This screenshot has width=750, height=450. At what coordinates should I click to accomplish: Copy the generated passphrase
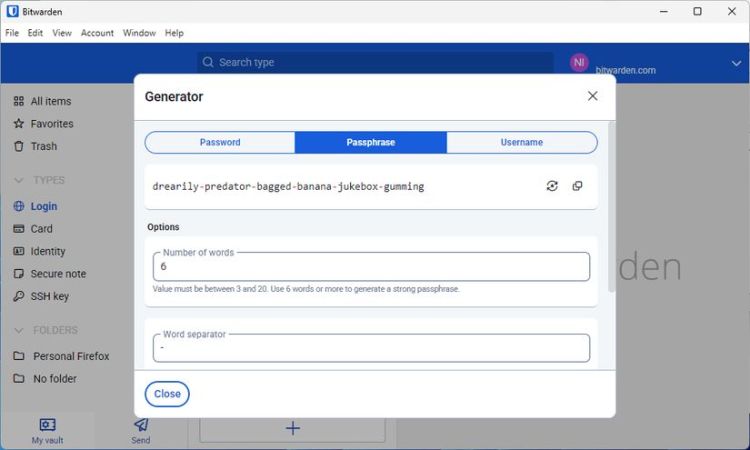click(x=577, y=186)
